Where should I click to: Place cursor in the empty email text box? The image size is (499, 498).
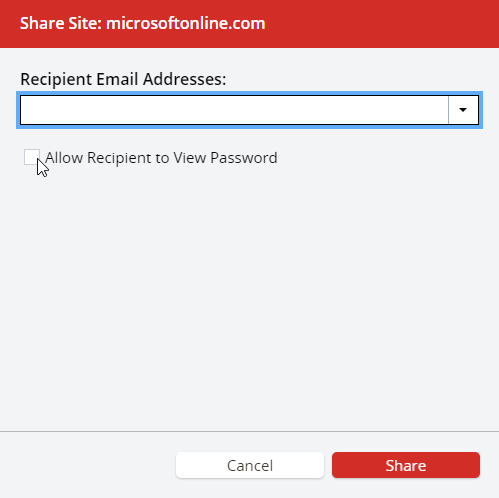point(234,110)
